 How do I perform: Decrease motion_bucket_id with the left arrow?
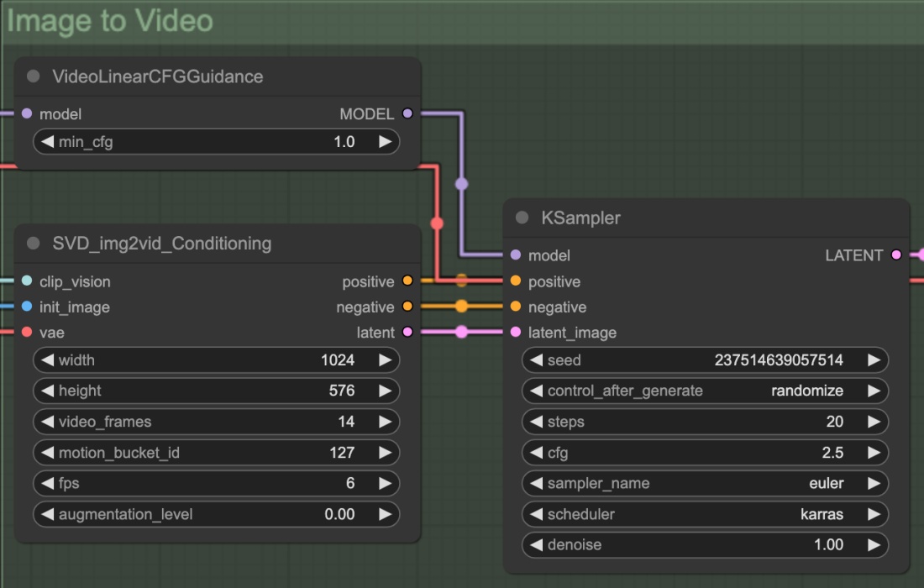[48, 453]
